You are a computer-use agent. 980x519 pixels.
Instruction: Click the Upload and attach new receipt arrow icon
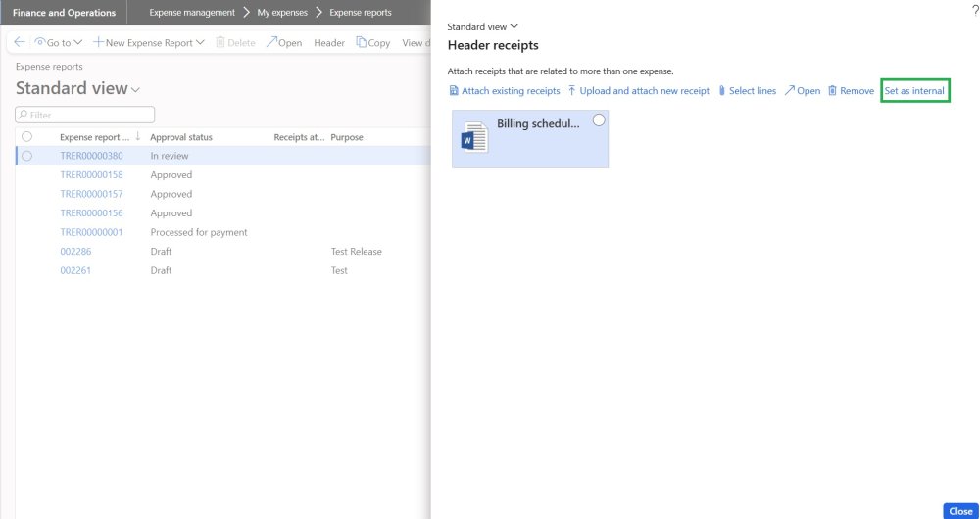[572, 91]
